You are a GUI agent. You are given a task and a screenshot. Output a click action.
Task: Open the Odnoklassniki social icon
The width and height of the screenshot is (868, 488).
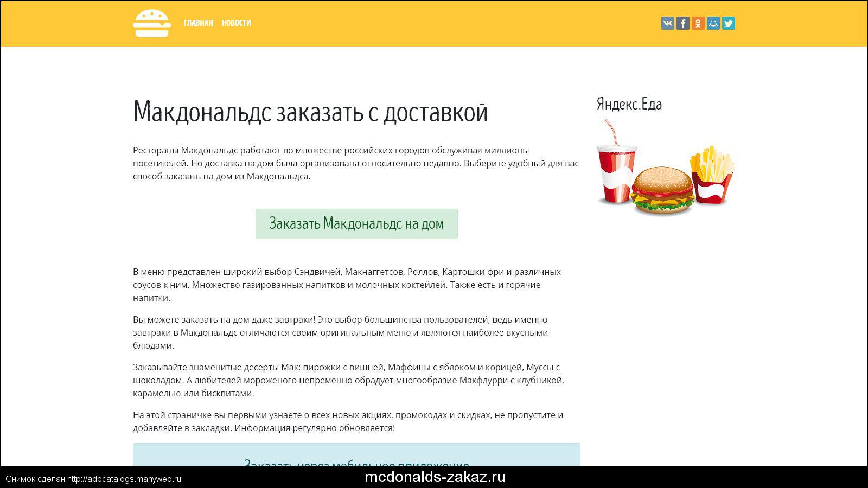(698, 23)
